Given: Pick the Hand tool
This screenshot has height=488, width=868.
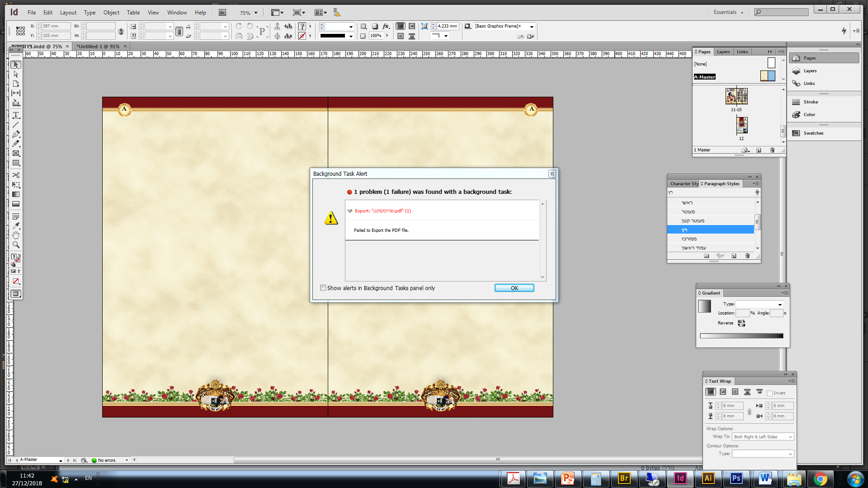Looking at the screenshot, I should [16, 235].
